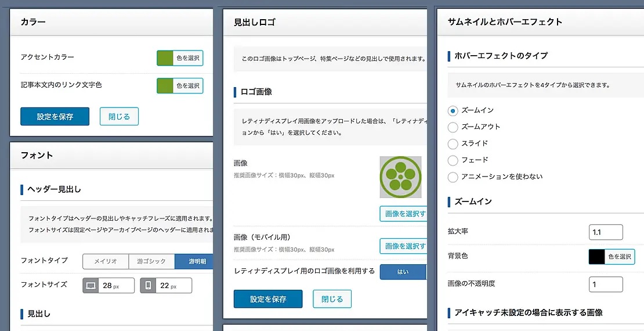The width and height of the screenshot is (644, 331).
Task: Click the 拡大率 input field
Action: (605, 232)
